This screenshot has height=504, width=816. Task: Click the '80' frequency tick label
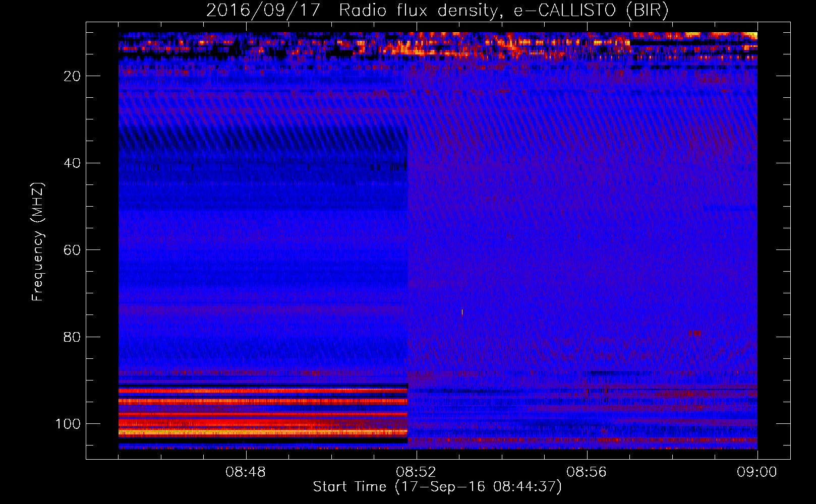coord(73,337)
